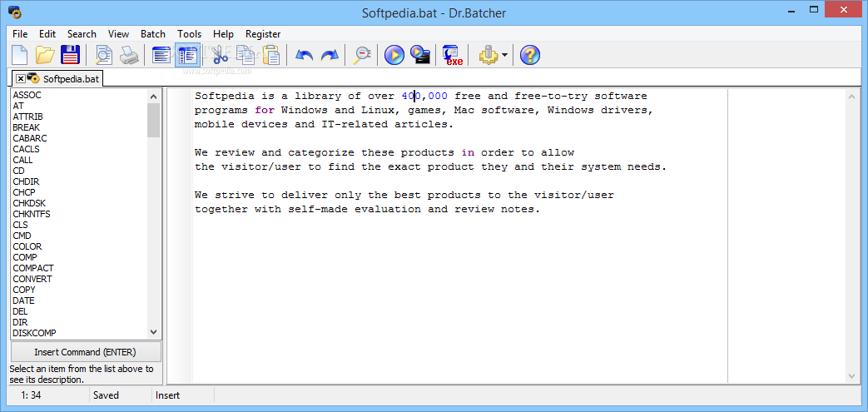The width and height of the screenshot is (868, 412).
Task: Select DATE command
Action: point(78,300)
